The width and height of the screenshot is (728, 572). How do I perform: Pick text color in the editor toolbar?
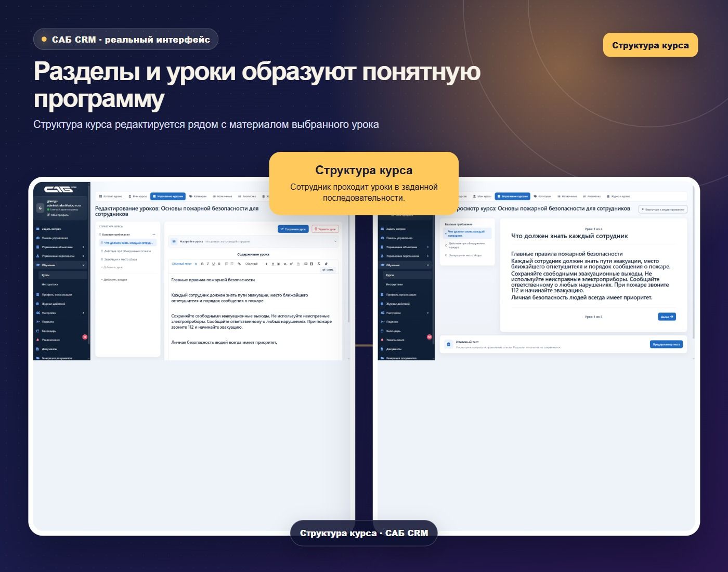tap(273, 264)
